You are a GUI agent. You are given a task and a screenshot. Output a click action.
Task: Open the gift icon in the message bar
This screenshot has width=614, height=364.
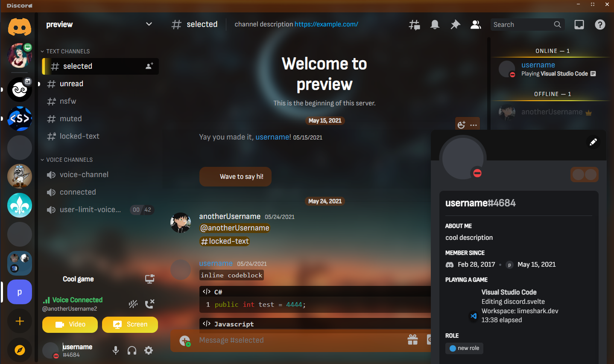click(x=413, y=340)
